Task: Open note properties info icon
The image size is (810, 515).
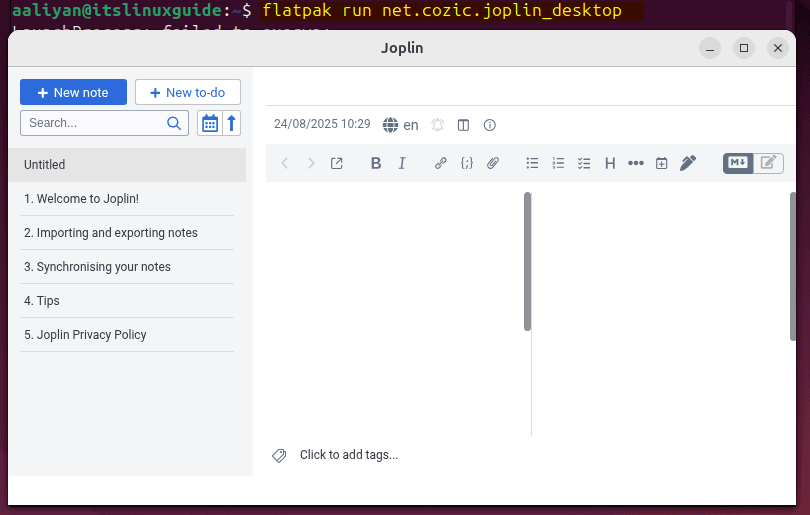Action: click(x=490, y=125)
